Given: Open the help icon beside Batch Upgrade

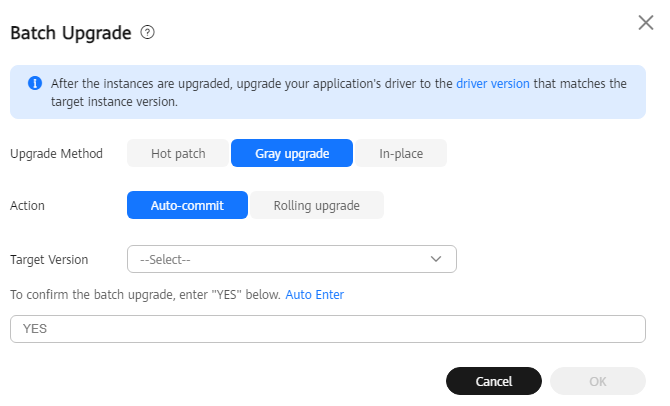Looking at the screenshot, I should click(147, 32).
